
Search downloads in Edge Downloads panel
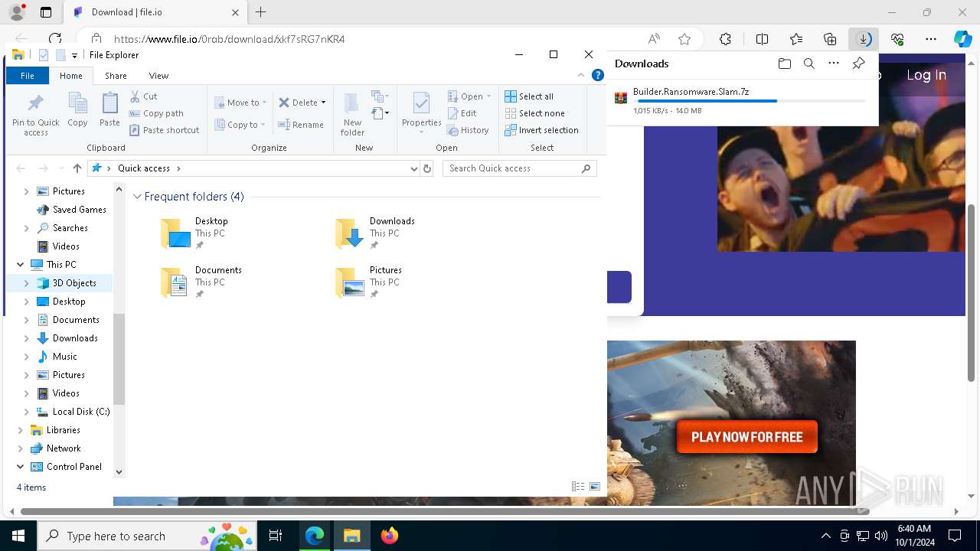click(808, 64)
